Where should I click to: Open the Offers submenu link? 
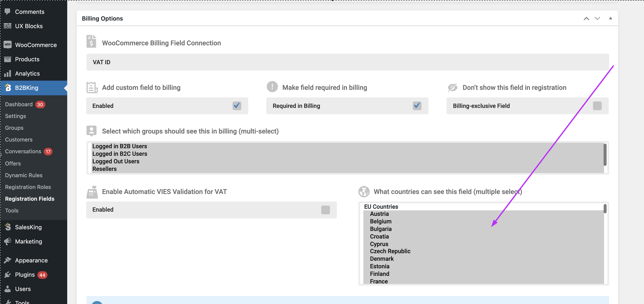click(x=13, y=163)
